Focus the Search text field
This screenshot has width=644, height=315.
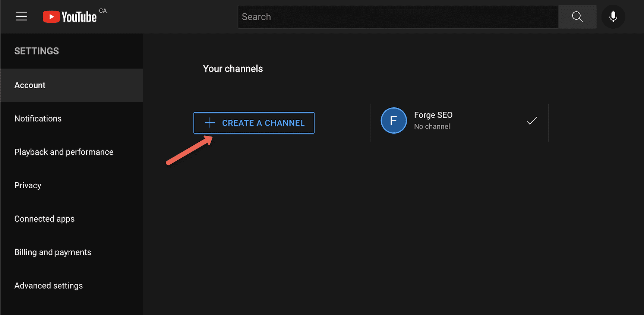pos(398,17)
